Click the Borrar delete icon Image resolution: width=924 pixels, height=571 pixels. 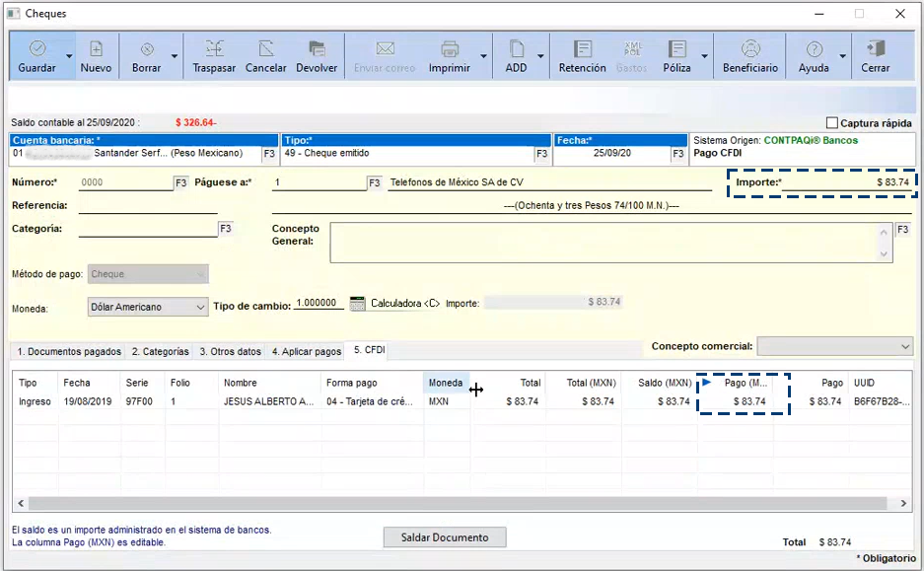[x=146, y=49]
